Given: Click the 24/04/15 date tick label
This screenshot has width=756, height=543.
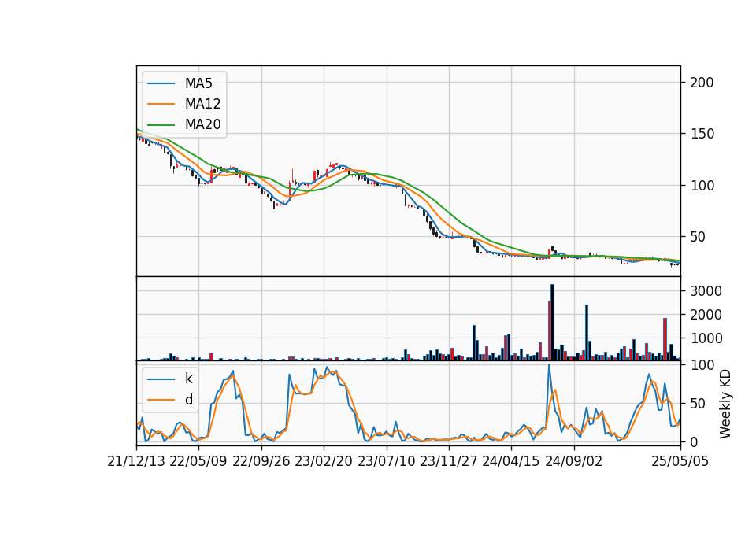Looking at the screenshot, I should click(511, 462).
